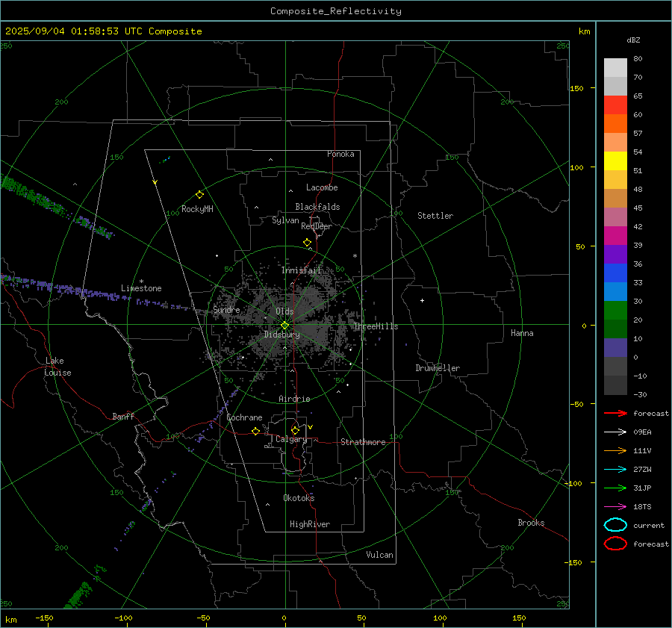Image resolution: width=672 pixels, height=628 pixels.
Task: Select the 0 dBZ purple color swatch
Action: point(615,347)
